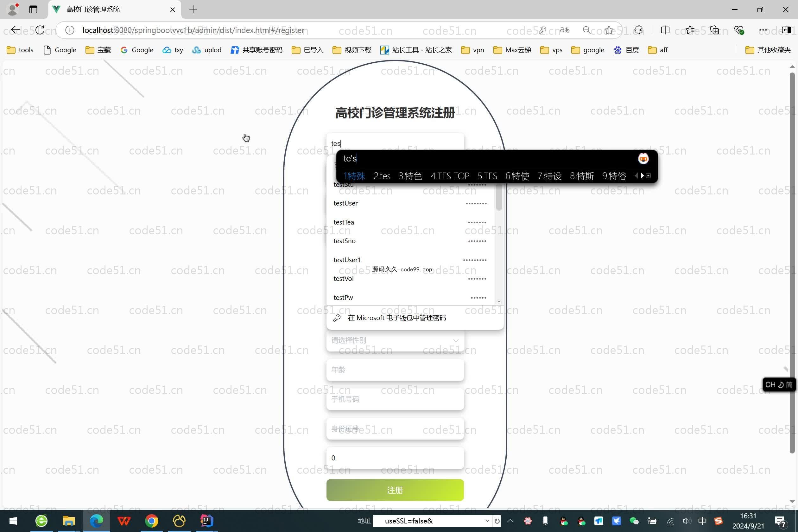Open the 百度 bookmark

click(x=626, y=50)
